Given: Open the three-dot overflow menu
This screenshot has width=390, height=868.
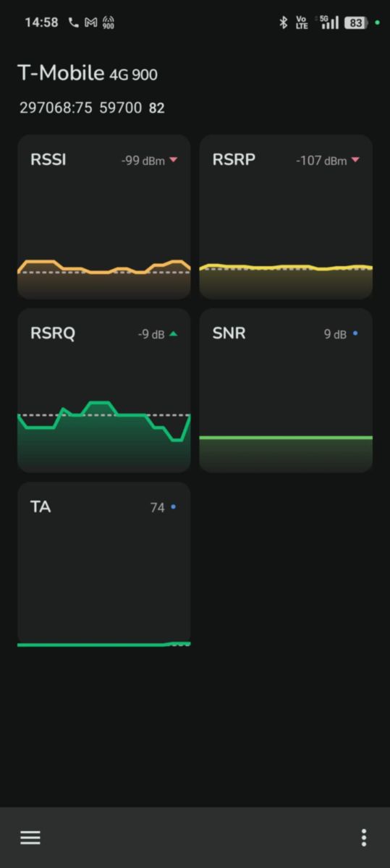Looking at the screenshot, I should click(363, 838).
